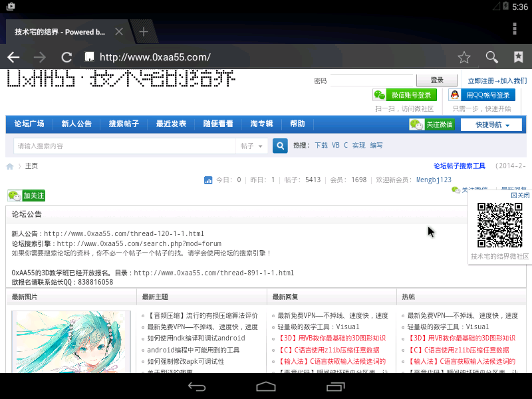
Task: Open the 论坛帖子搜索工具 link
Action: [460, 166]
